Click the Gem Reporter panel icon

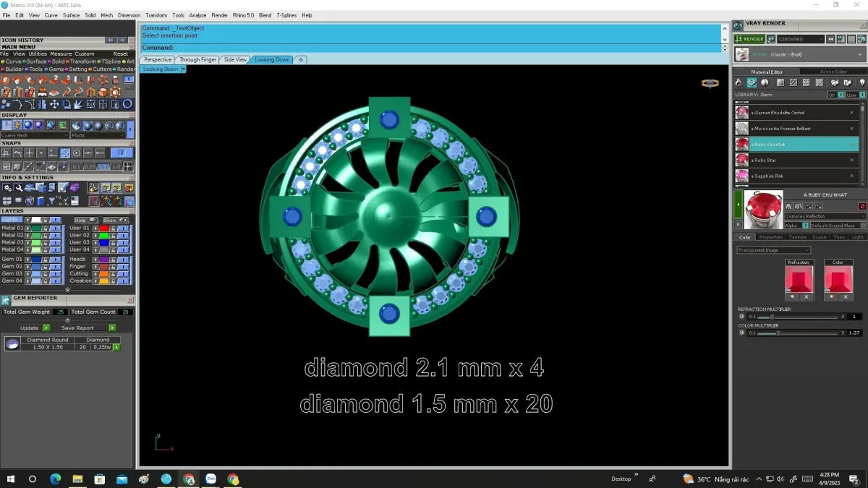[5, 300]
